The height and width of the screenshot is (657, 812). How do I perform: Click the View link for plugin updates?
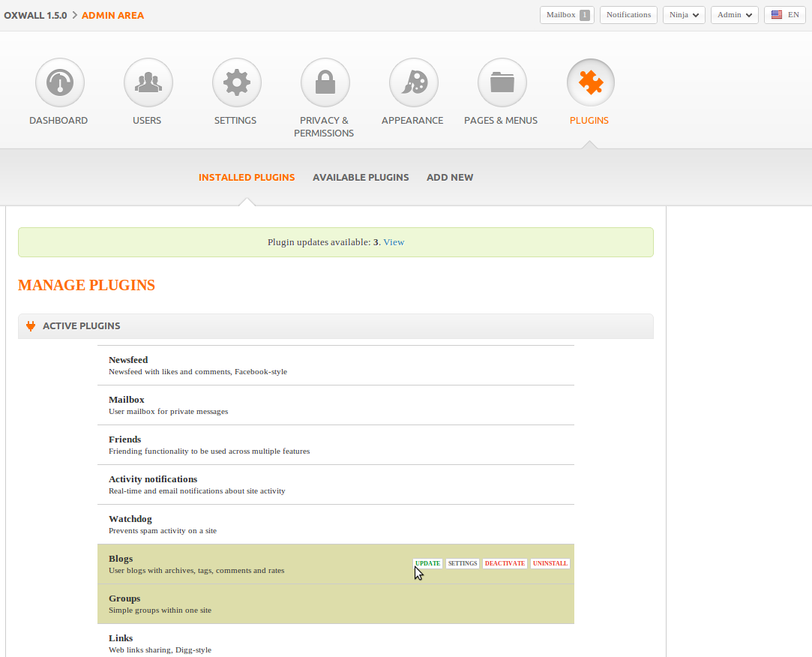[x=394, y=242]
